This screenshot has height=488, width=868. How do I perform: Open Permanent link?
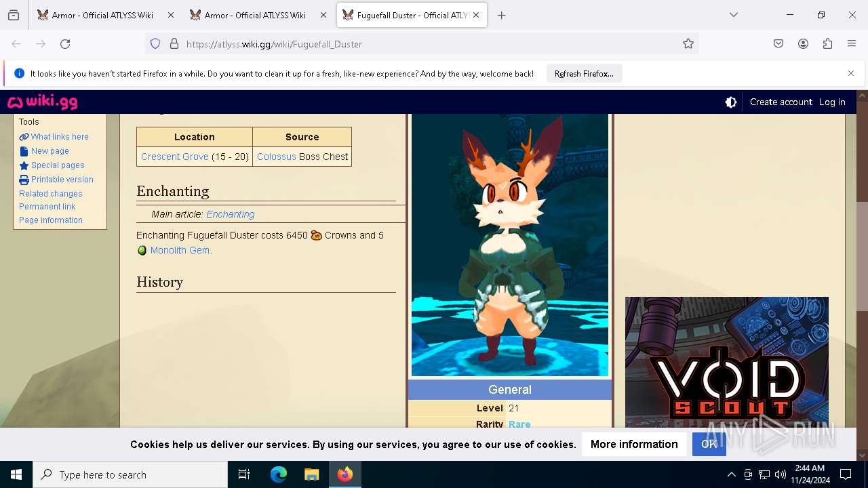pos(47,207)
